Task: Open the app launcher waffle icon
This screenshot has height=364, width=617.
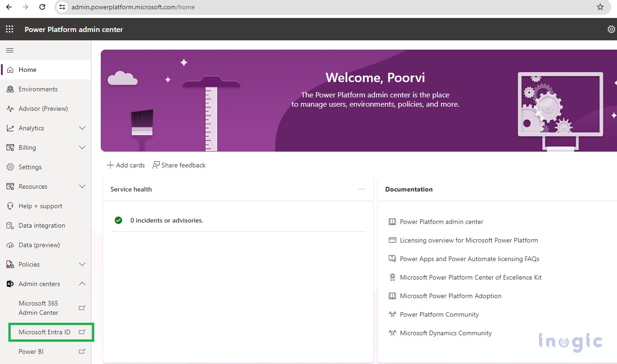Action: coord(9,29)
